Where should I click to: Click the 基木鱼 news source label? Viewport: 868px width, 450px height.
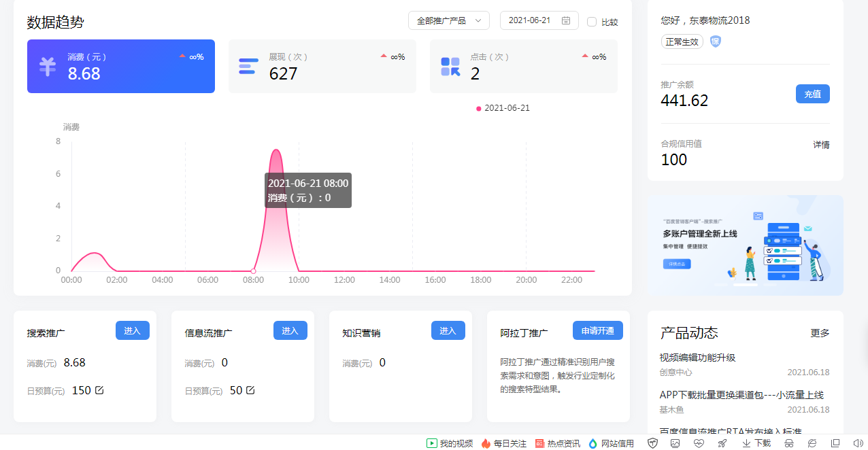click(671, 410)
